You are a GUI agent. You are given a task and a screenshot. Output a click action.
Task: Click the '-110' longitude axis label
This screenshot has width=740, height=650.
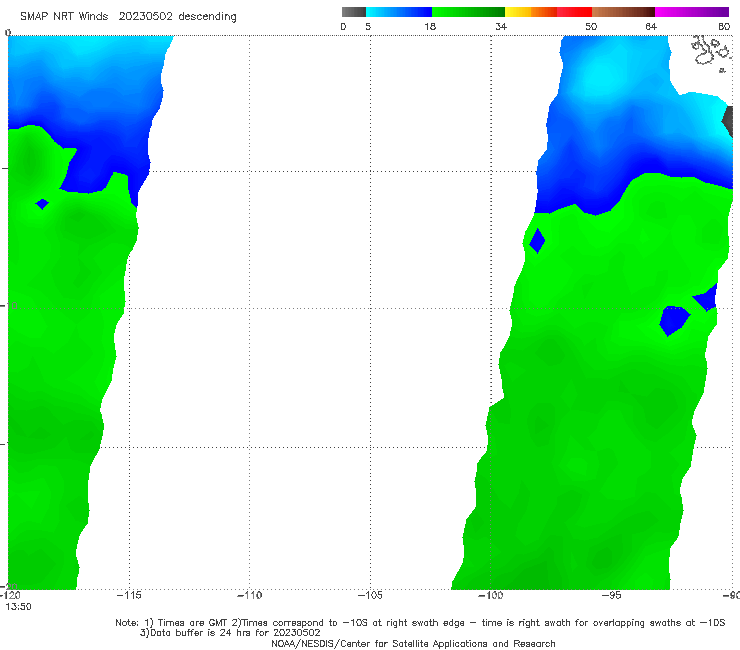coord(249,596)
